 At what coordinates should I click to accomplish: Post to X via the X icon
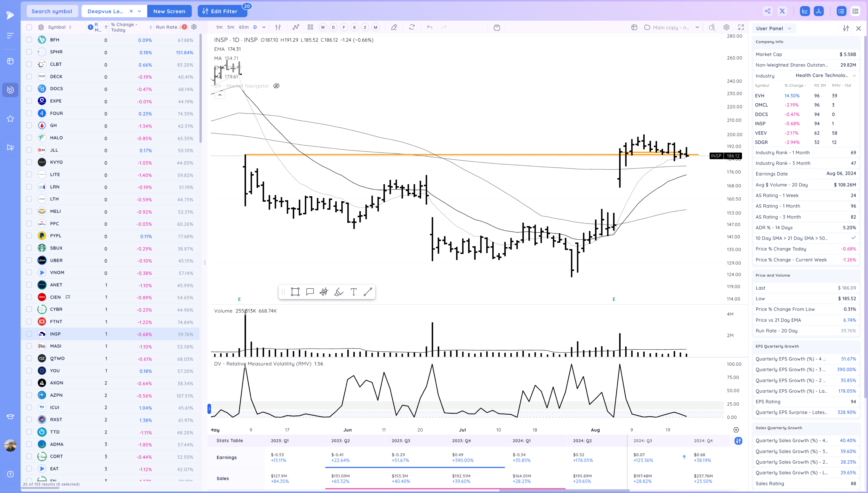pyautogui.click(x=782, y=11)
